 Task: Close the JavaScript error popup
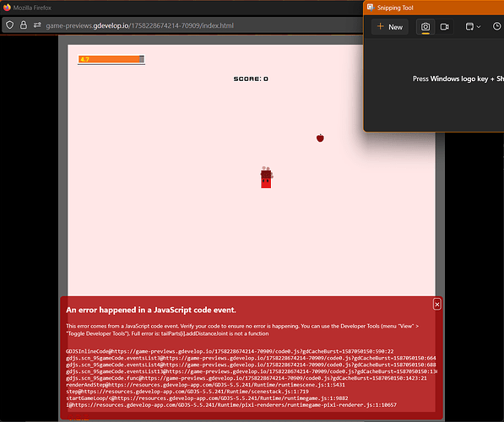click(x=436, y=304)
